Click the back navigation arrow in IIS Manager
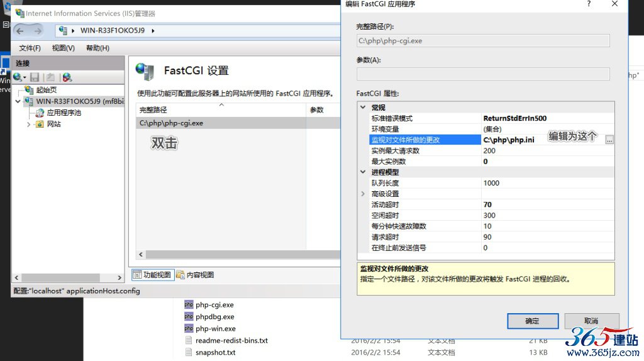The width and height of the screenshot is (644, 361). (x=20, y=31)
